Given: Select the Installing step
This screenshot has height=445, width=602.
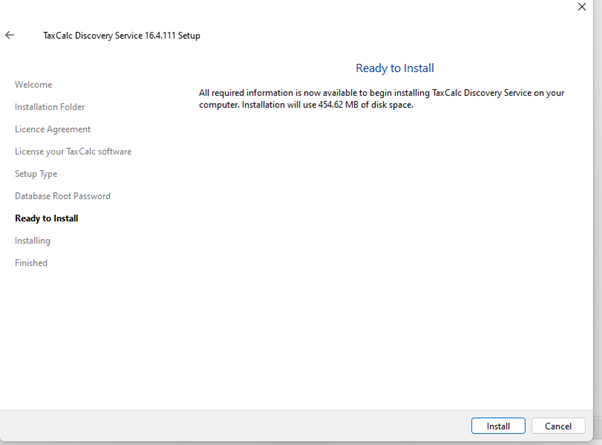Looking at the screenshot, I should pyautogui.click(x=32, y=241).
